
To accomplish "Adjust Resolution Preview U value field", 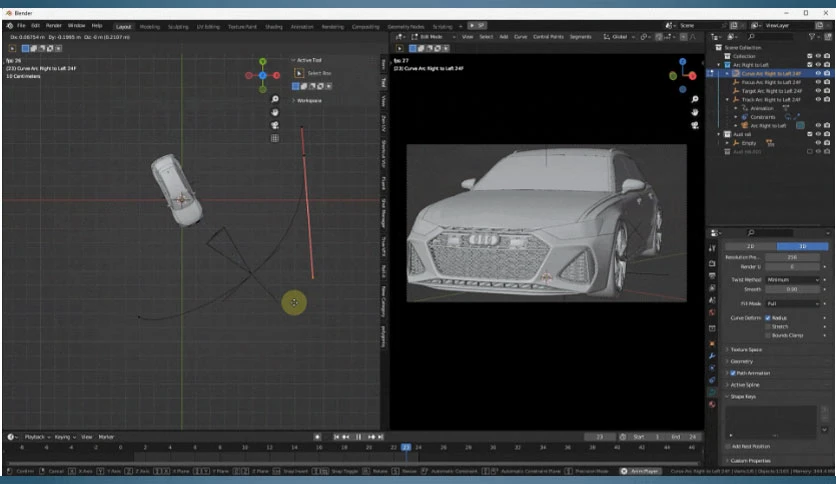I will [x=792, y=257].
